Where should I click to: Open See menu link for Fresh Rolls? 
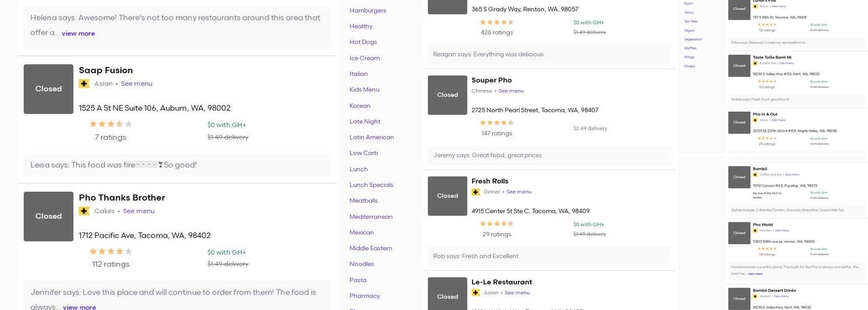click(518, 192)
